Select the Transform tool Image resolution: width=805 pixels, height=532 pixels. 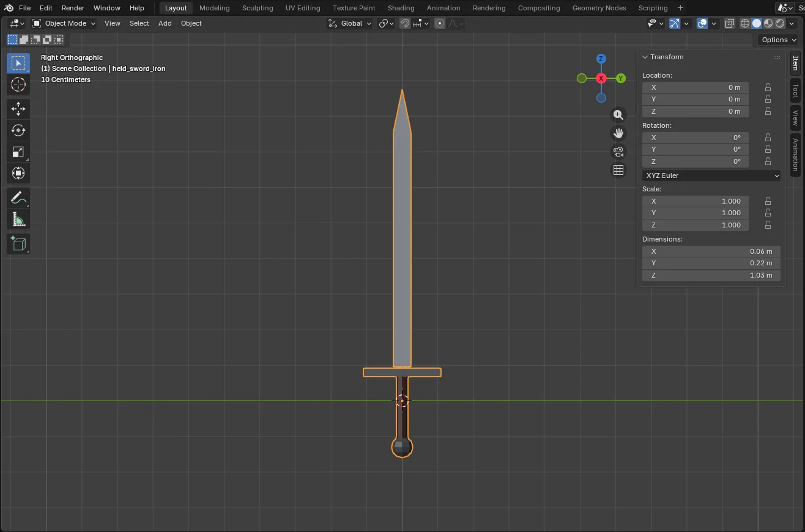tap(18, 173)
